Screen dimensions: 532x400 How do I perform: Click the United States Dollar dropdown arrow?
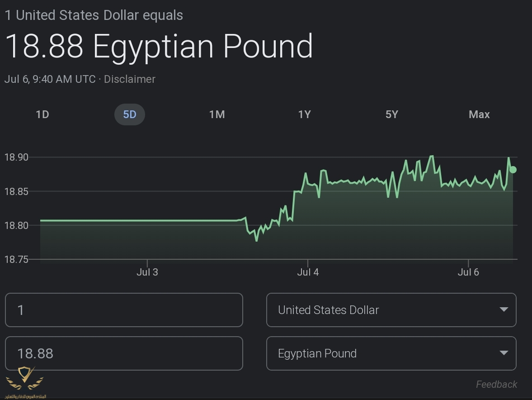504,310
